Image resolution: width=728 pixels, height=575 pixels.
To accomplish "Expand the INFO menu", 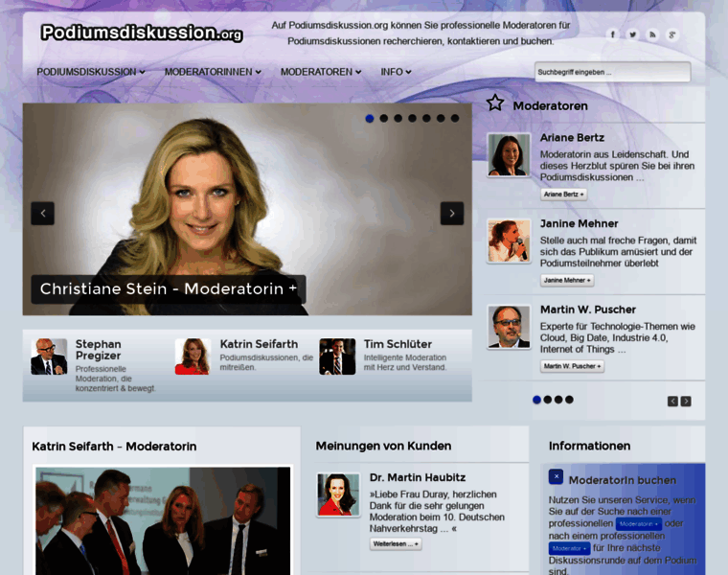I will (x=396, y=72).
